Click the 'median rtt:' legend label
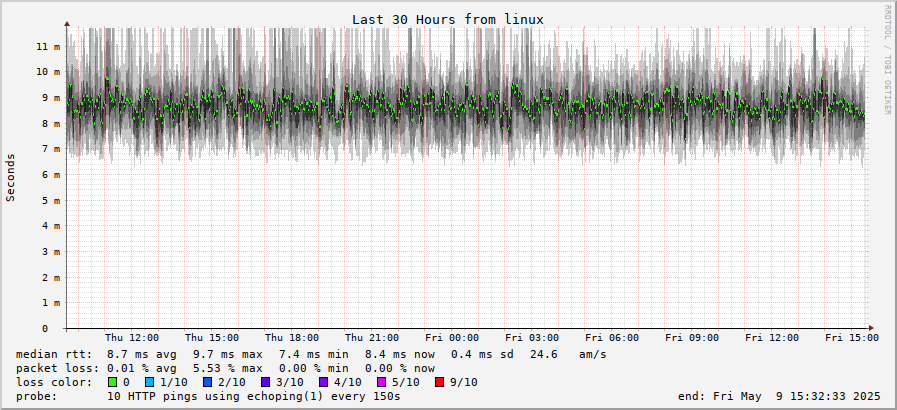This screenshot has height=410, width=897. pos(54,355)
